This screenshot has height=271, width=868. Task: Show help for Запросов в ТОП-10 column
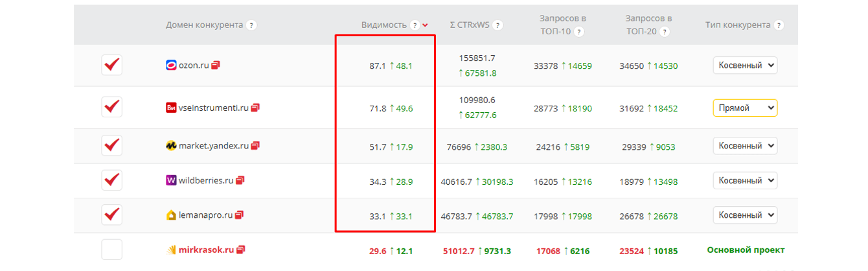coord(578,32)
